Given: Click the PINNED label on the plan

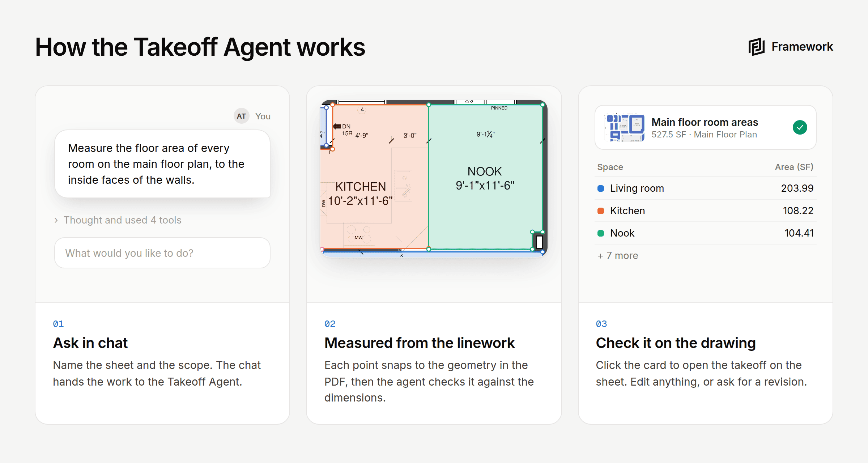Looking at the screenshot, I should pyautogui.click(x=499, y=108).
